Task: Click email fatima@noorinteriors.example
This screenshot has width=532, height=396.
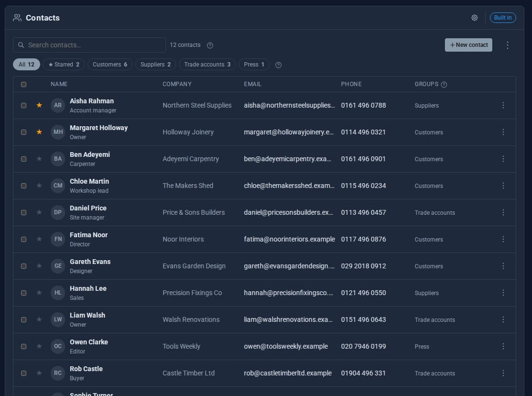Action: [289, 239]
